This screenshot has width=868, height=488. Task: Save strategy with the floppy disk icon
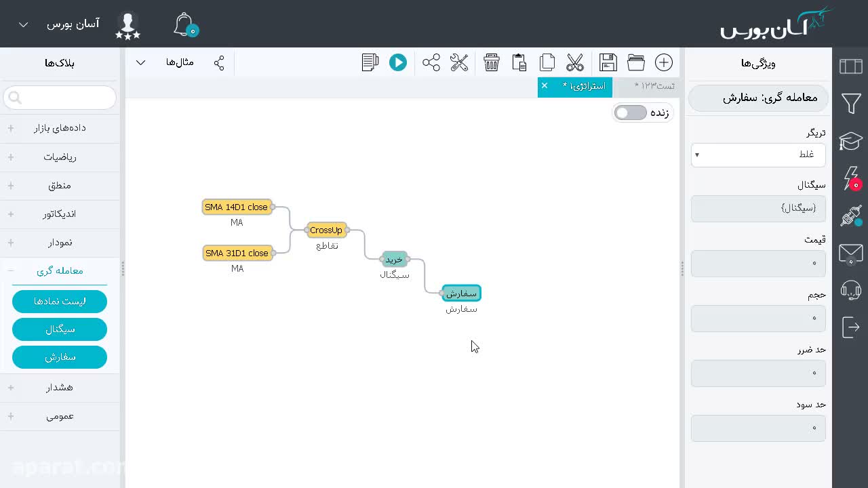608,62
